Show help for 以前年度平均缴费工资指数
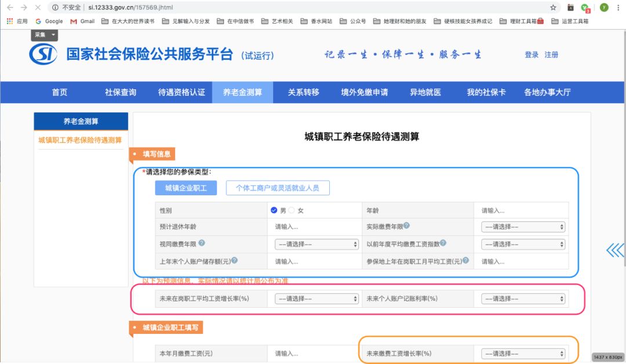Image resolution: width=626 pixels, height=364 pixels. [x=443, y=243]
